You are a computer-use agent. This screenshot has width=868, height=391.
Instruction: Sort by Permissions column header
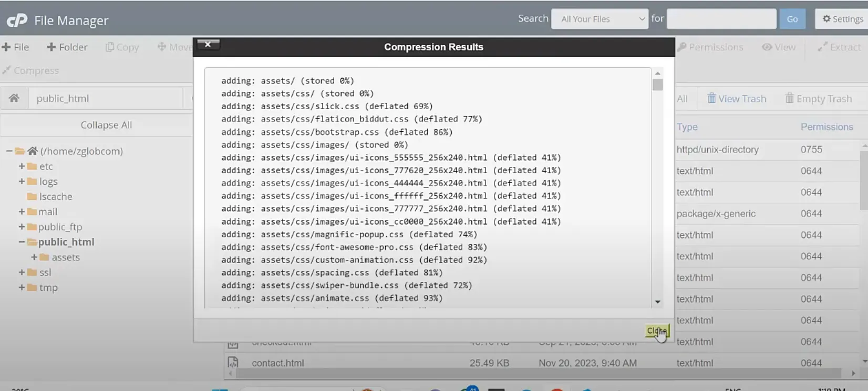coord(826,127)
